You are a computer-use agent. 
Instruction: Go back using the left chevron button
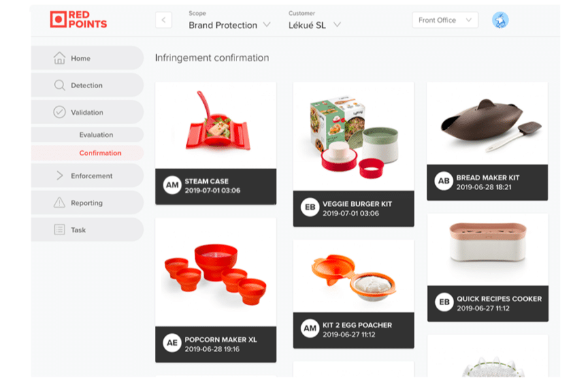163,20
